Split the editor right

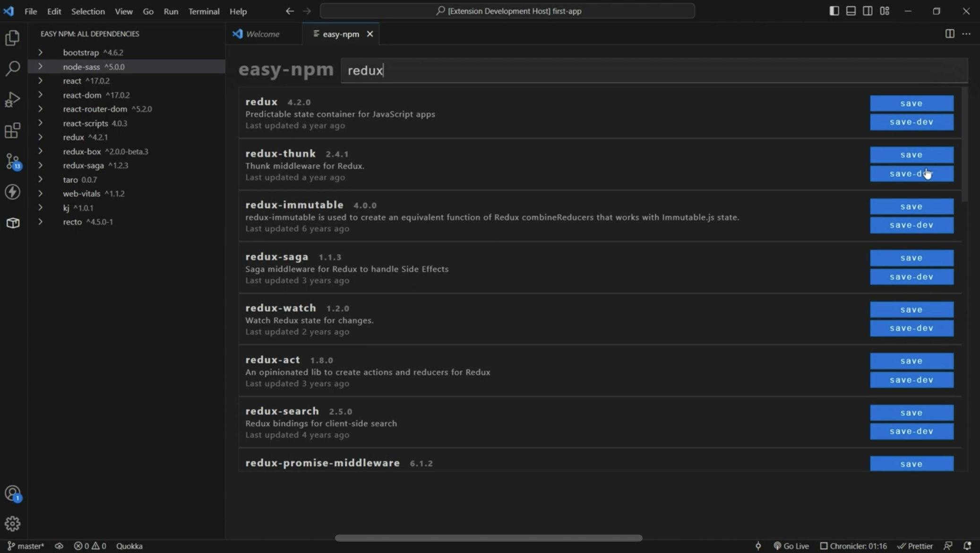click(950, 34)
